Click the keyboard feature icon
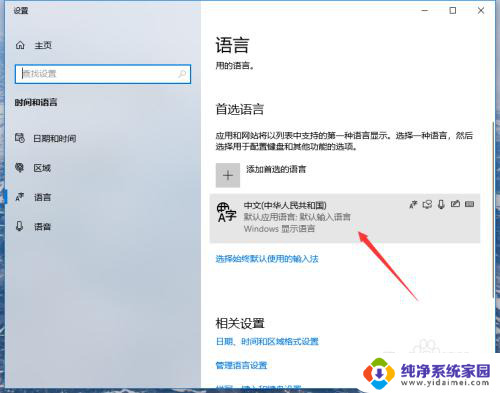 (469, 204)
